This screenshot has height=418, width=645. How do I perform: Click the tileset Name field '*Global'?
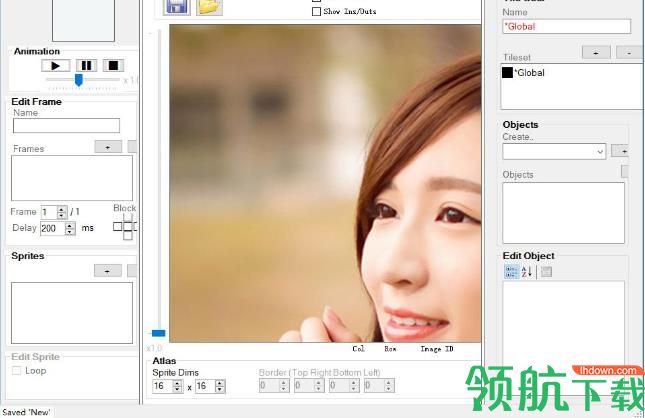tap(566, 26)
